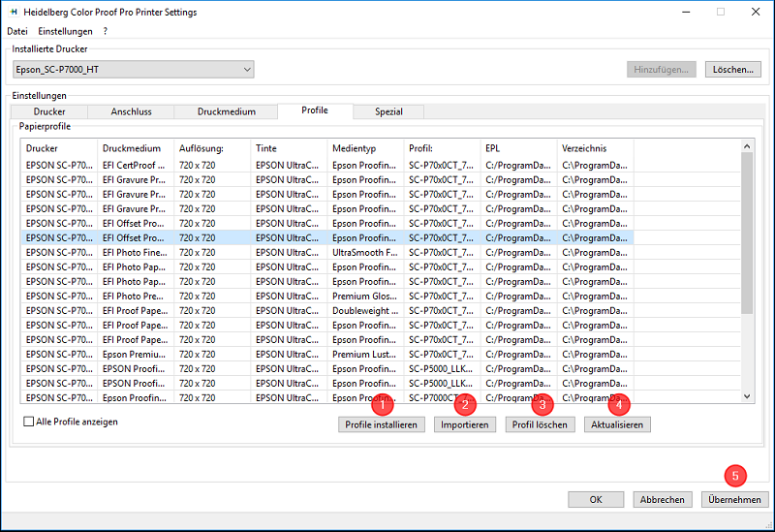Open the Datei menu
Image resolution: width=775 pixels, height=532 pixels.
[x=17, y=31]
